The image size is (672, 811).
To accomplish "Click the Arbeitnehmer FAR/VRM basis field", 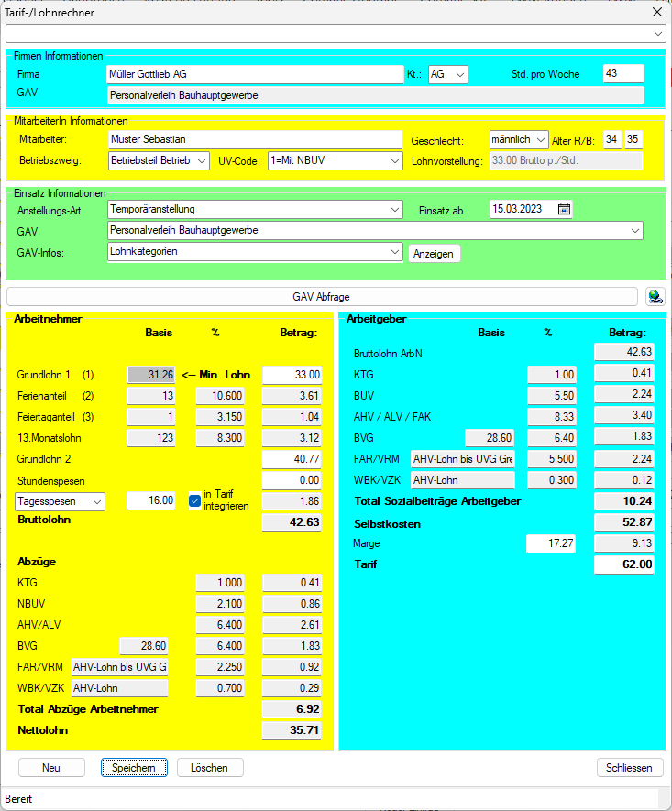I will tap(119, 667).
